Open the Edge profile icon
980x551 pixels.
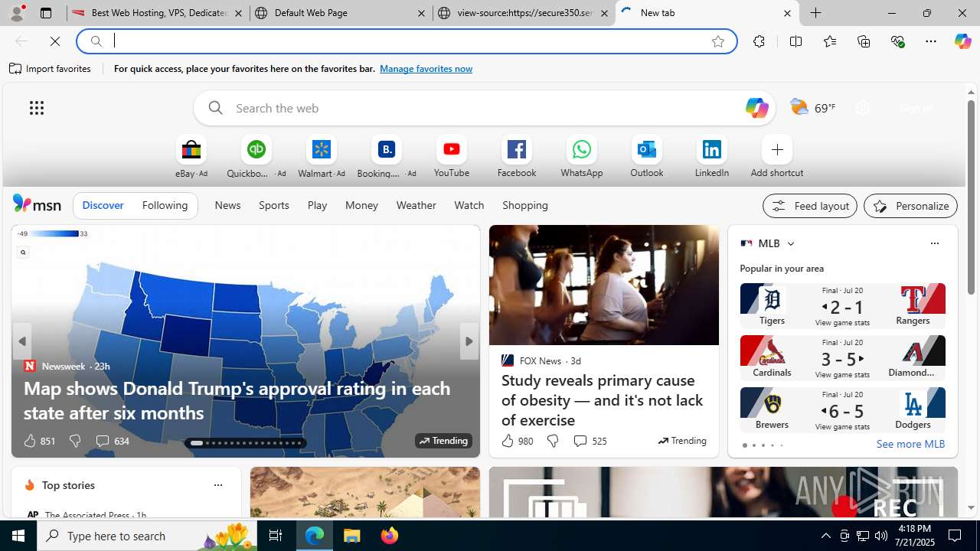click(x=16, y=13)
